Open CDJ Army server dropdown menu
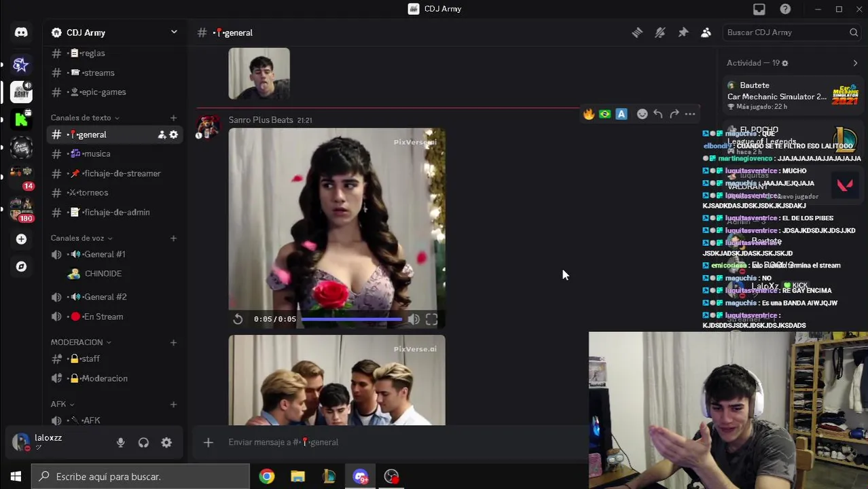Screen dimensions: 868x489 click(174, 32)
